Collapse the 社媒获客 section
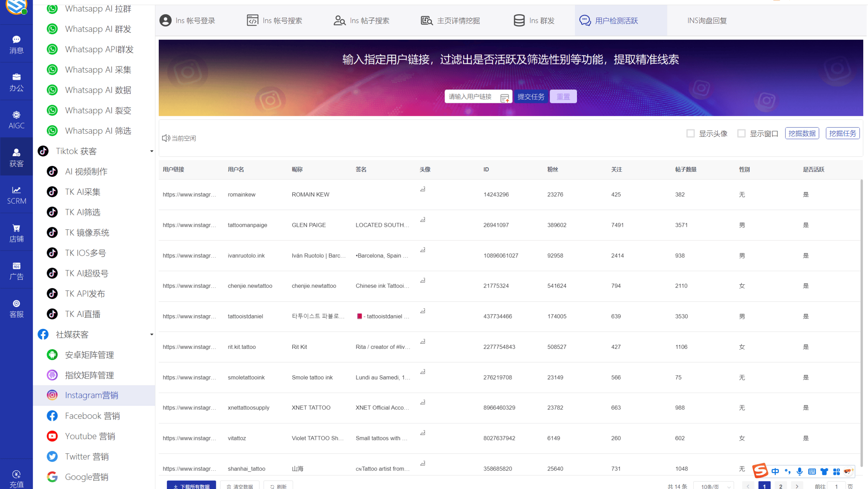The height and width of the screenshot is (489, 868). pyautogui.click(x=152, y=335)
